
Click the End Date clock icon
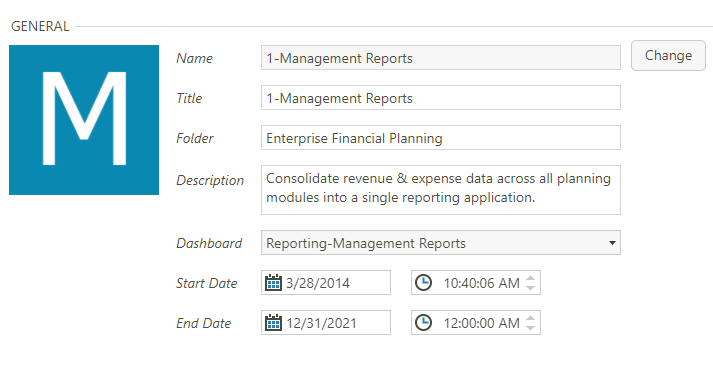[424, 323]
